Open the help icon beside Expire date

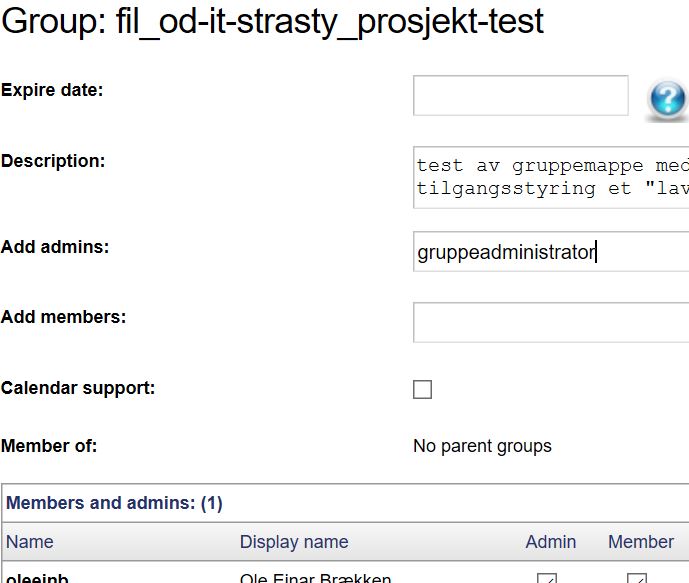(x=667, y=98)
